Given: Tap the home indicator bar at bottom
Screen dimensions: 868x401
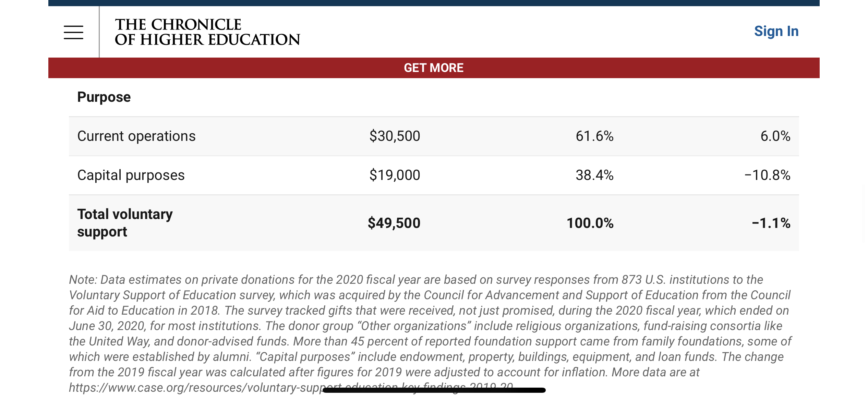Looking at the screenshot, I should [434, 390].
